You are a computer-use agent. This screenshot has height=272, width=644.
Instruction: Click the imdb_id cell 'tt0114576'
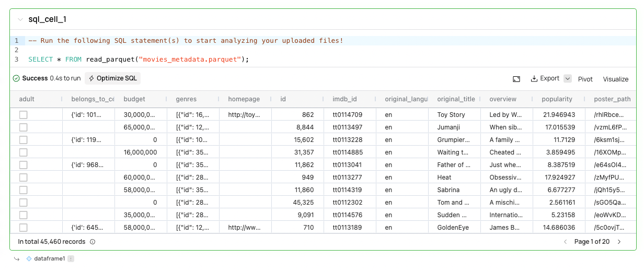[350, 215]
